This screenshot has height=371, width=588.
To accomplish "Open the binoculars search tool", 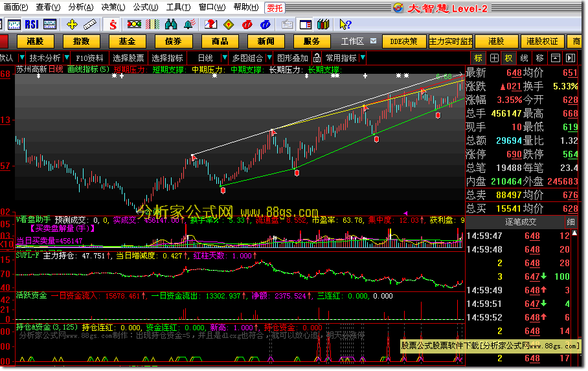I will [x=171, y=25].
